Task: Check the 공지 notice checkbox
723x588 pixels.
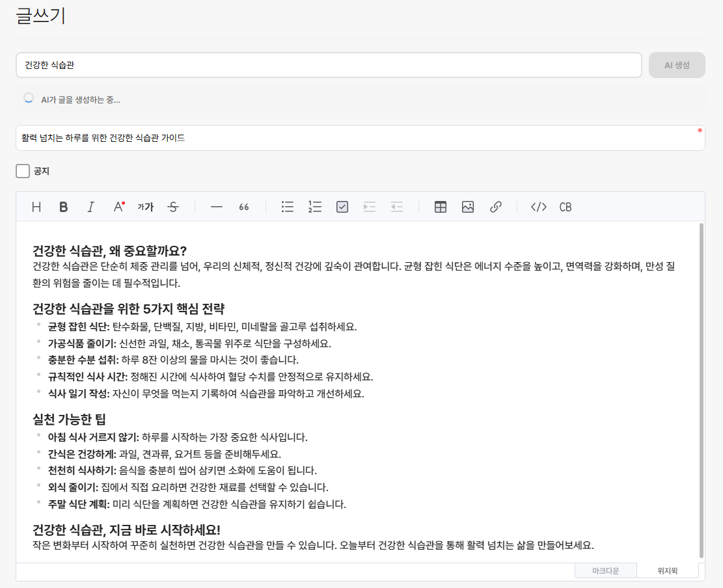Action: point(23,171)
